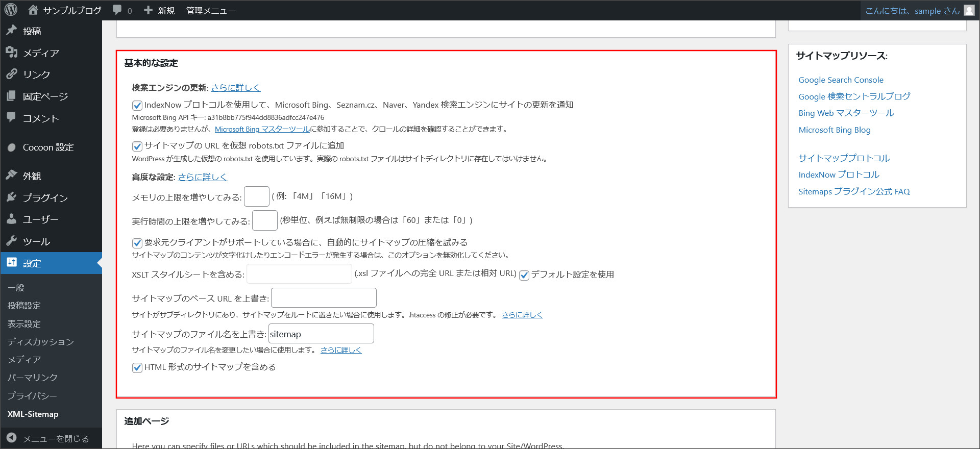The width and height of the screenshot is (980, 449).
Task: Click the circle icon beside Cocoon 設定
Action: coord(11,147)
